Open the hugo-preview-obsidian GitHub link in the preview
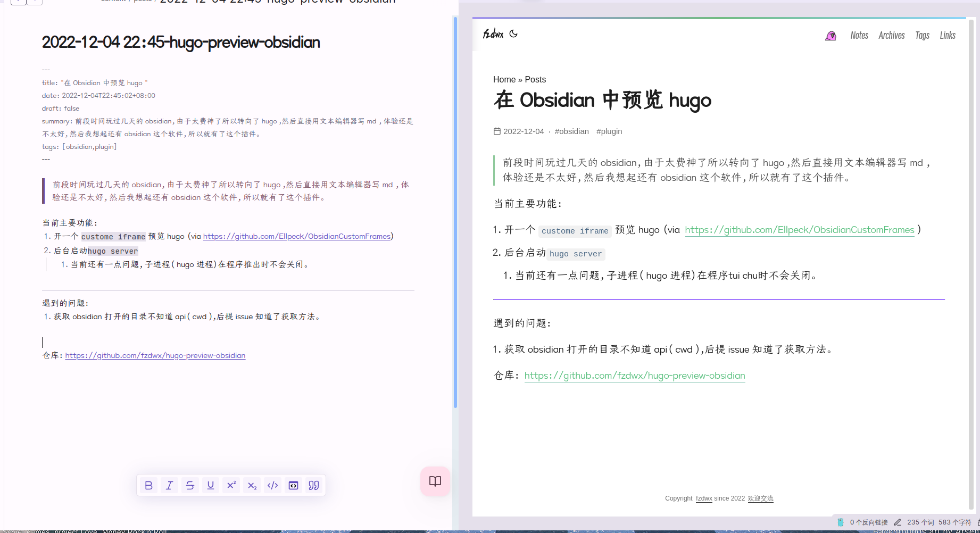The image size is (980, 533). click(x=634, y=376)
